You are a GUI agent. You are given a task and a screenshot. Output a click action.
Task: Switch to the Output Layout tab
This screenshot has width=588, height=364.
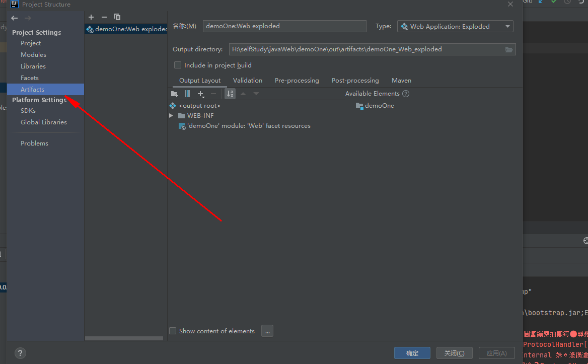click(200, 81)
